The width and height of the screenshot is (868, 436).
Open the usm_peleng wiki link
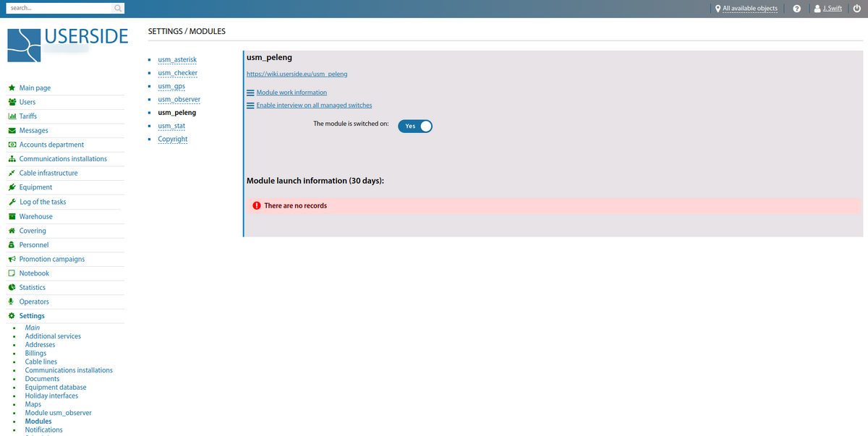[x=297, y=74]
